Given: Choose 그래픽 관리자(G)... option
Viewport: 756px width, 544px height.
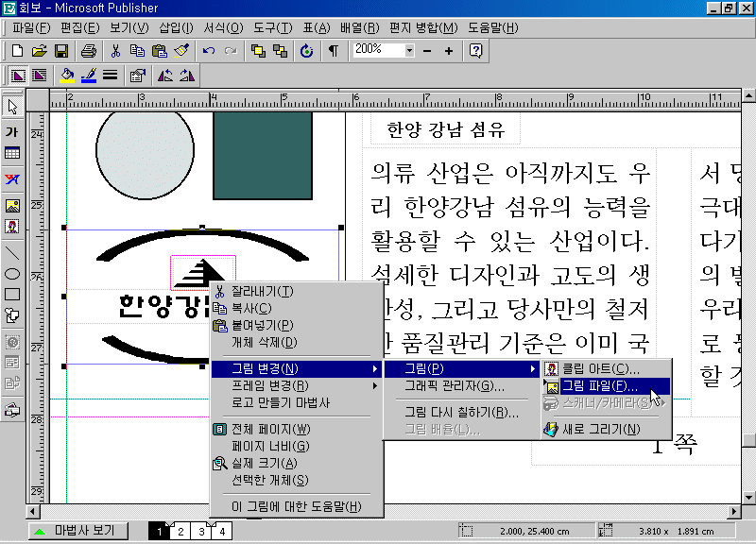Looking at the screenshot, I should point(462,385).
